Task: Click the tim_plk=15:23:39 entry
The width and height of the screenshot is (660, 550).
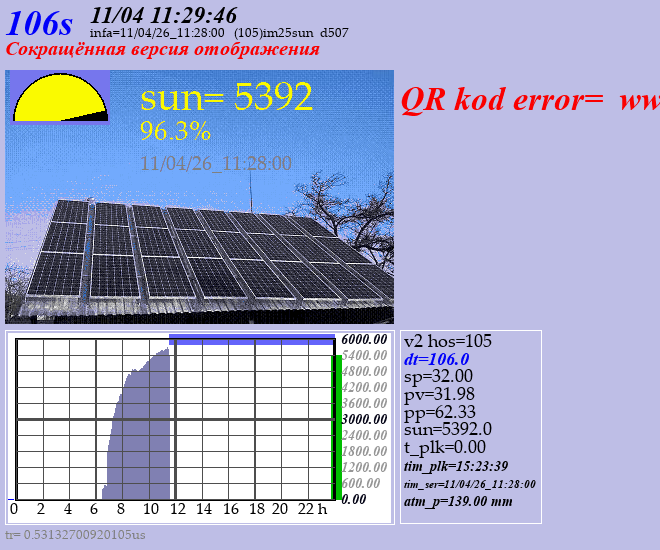Action: point(455,466)
